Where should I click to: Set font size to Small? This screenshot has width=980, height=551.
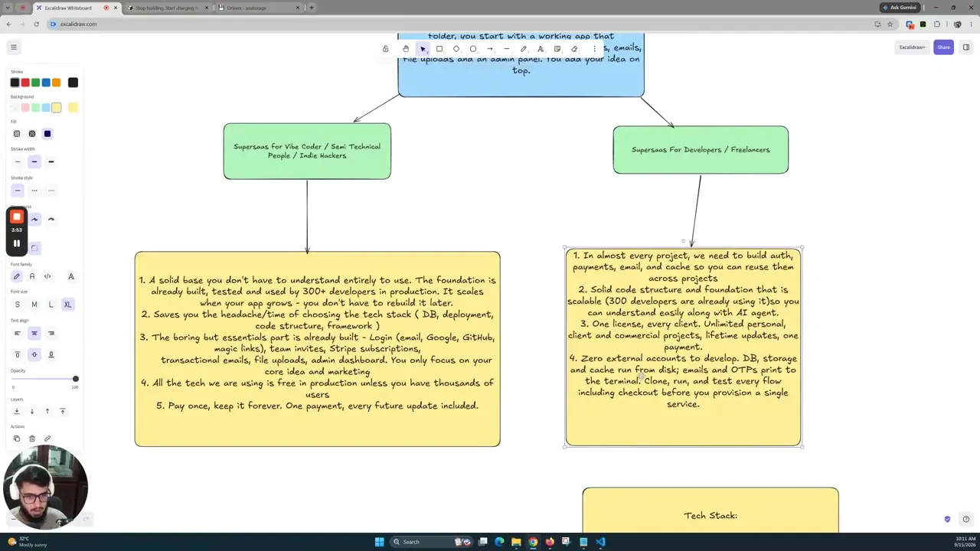pos(17,305)
